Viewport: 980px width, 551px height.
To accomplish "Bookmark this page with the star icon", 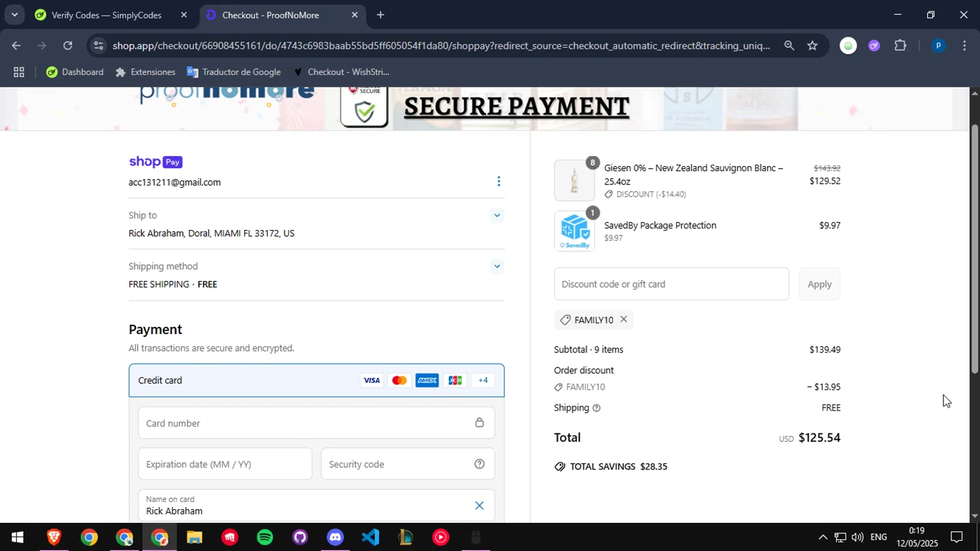I will 812,46.
